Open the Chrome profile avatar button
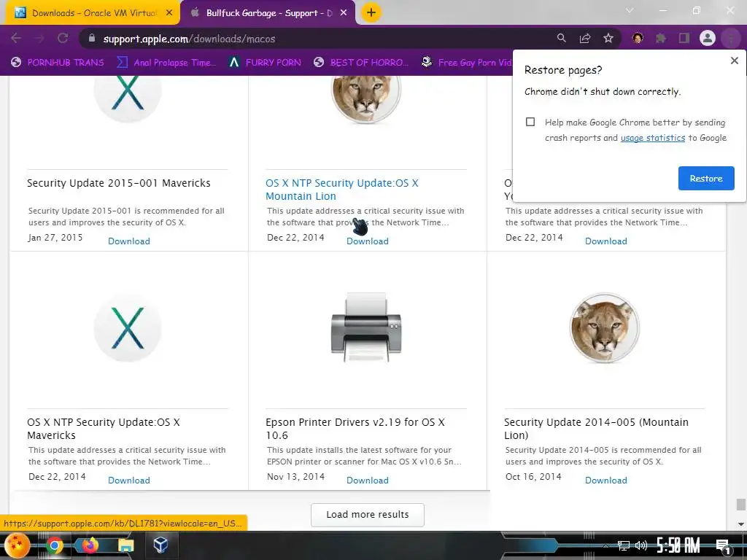 pos(708,38)
